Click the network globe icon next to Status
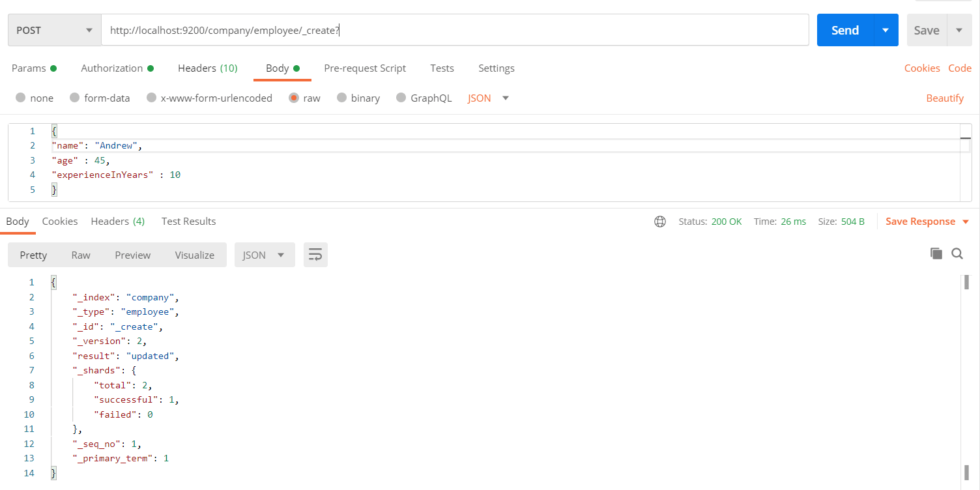This screenshot has width=980, height=490. point(660,222)
